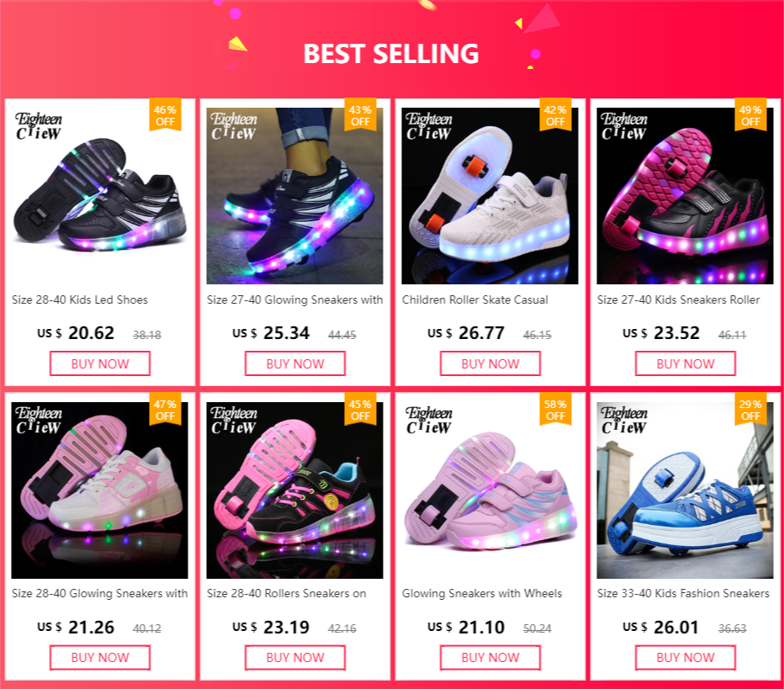Click the US $26.77 price
The width and height of the screenshot is (784, 689).
pos(465,333)
